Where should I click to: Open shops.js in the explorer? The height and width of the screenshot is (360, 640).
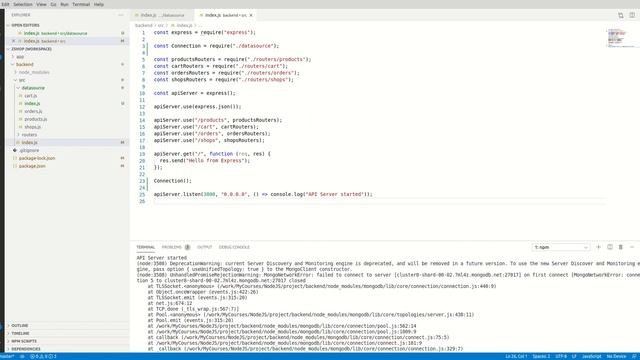[x=32, y=127]
